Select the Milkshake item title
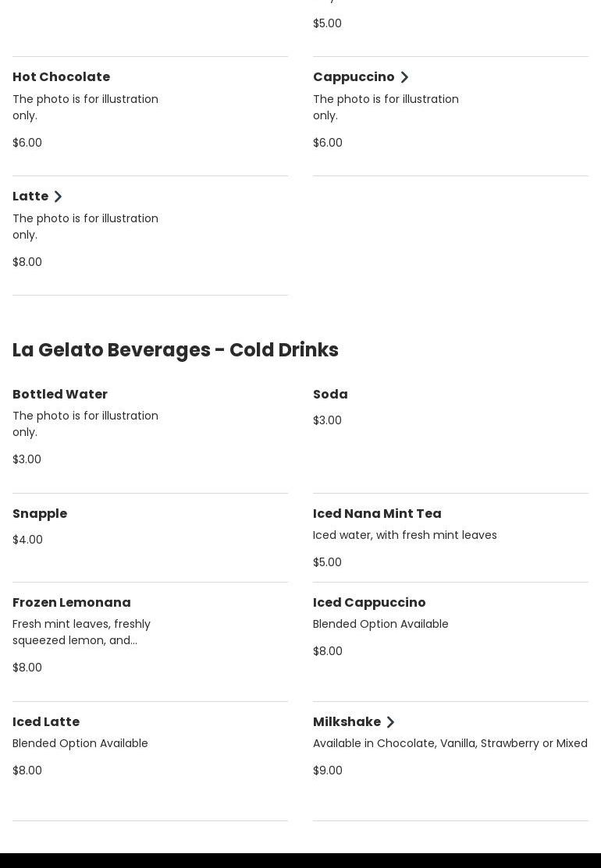601x868 pixels. coord(347,722)
